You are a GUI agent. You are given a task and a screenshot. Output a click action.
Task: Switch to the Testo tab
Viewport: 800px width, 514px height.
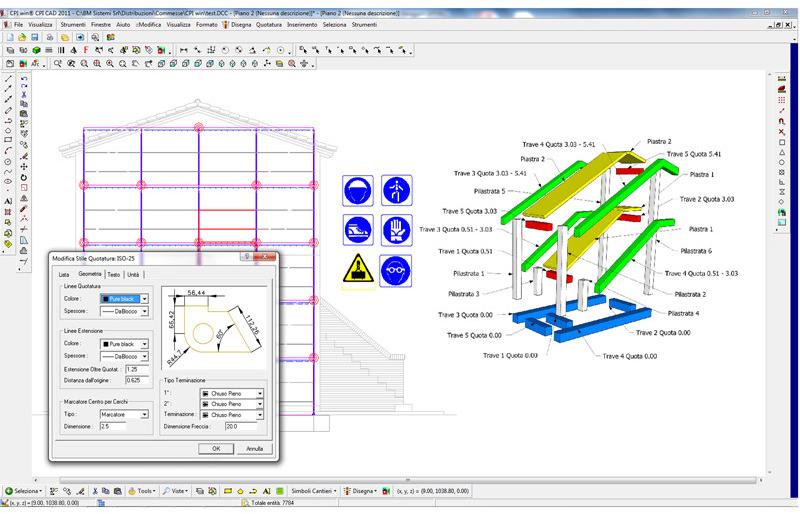[x=114, y=274]
